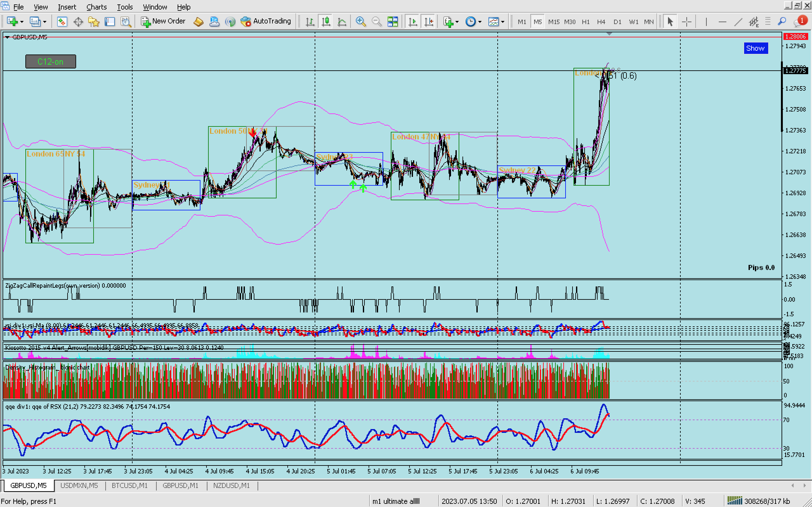Image resolution: width=812 pixels, height=507 pixels.
Task: Tile windows with the toolbar icon
Action: tap(393, 22)
